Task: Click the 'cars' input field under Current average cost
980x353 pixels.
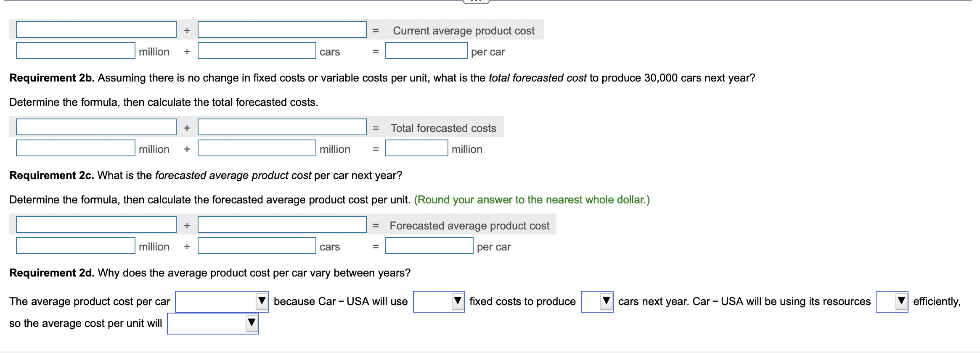Action: tap(257, 51)
